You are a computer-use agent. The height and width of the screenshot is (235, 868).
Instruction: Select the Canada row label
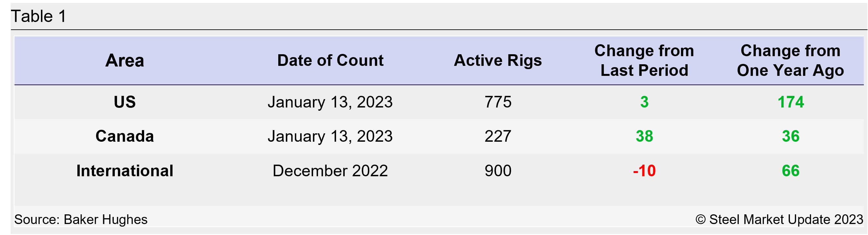[x=125, y=136]
